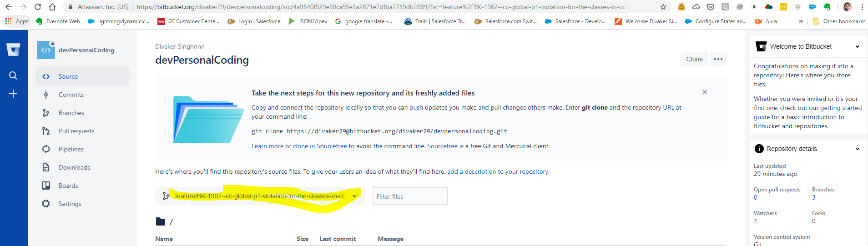Open the three-dots repository actions menu

[718, 59]
